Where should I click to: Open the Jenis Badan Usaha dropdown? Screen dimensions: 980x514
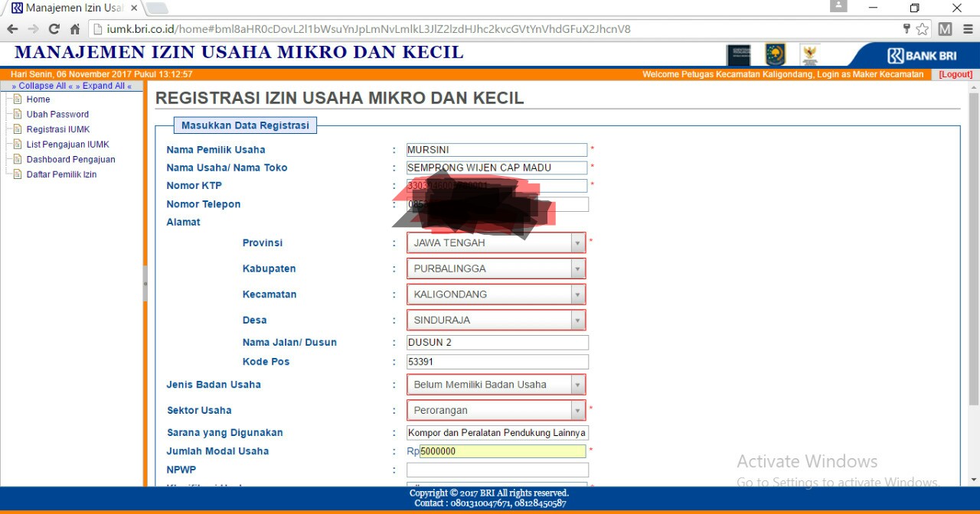496,385
